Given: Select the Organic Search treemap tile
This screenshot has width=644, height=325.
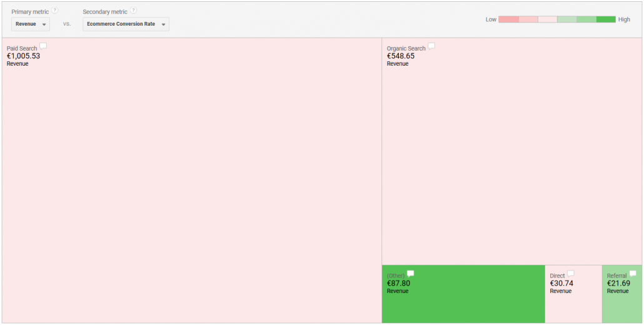Looking at the screenshot, I should 511,152.
